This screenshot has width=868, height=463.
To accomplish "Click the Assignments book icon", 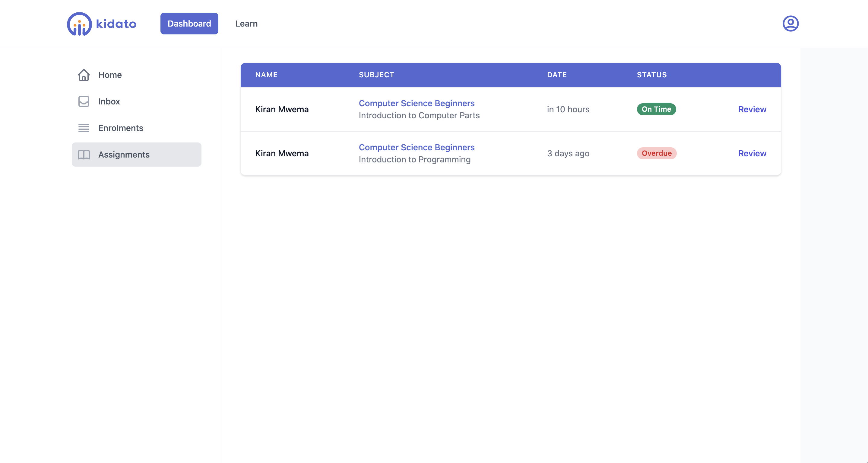I will tap(84, 155).
